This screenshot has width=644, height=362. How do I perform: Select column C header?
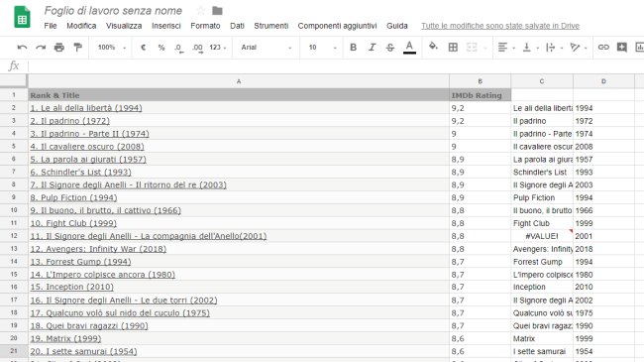click(542, 81)
